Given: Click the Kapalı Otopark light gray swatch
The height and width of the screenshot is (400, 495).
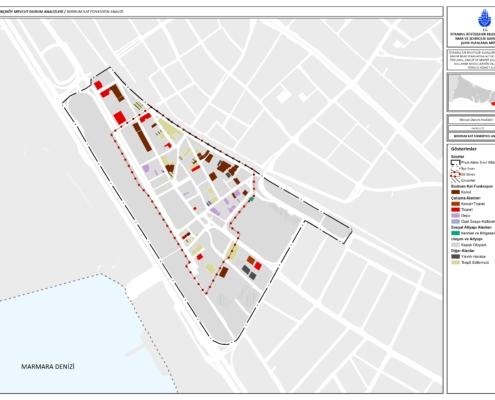Looking at the screenshot, I should pos(455,245).
